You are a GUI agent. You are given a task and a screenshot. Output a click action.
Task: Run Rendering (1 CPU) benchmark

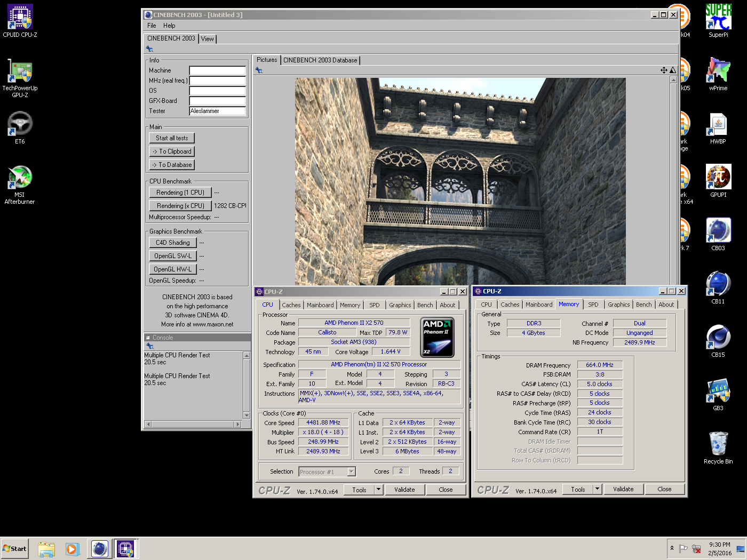(180, 193)
